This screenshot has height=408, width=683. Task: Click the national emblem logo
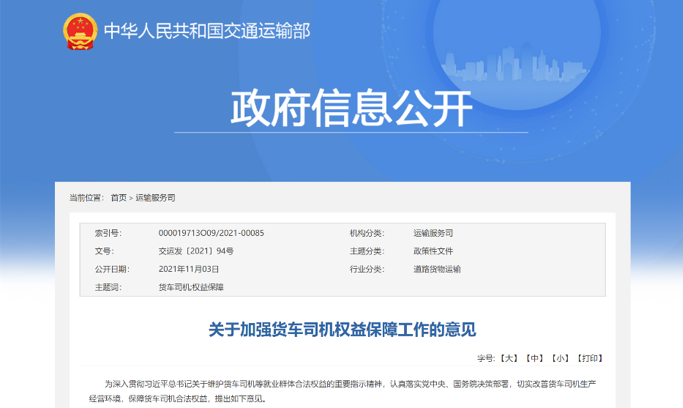(80, 31)
